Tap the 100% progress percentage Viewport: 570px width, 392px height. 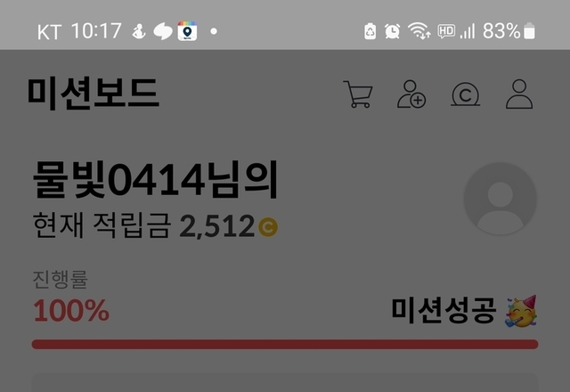(71, 311)
